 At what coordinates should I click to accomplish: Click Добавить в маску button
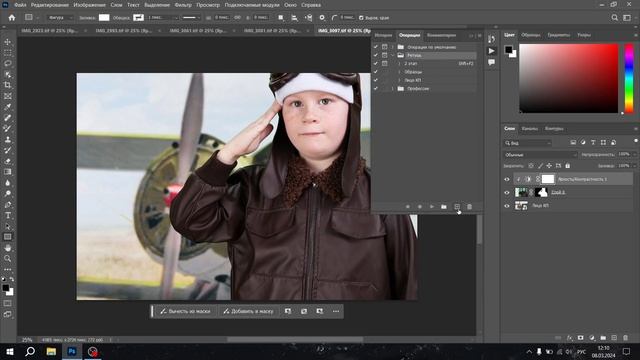pyautogui.click(x=249, y=311)
